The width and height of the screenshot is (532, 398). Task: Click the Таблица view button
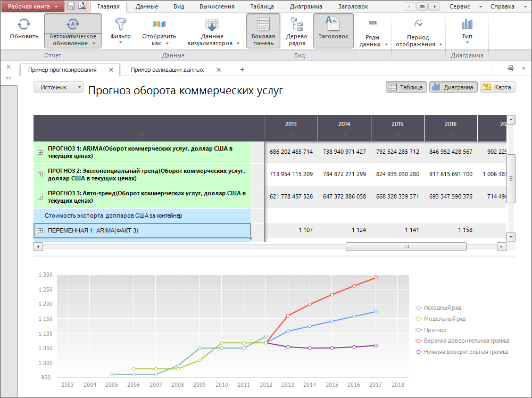(406, 87)
